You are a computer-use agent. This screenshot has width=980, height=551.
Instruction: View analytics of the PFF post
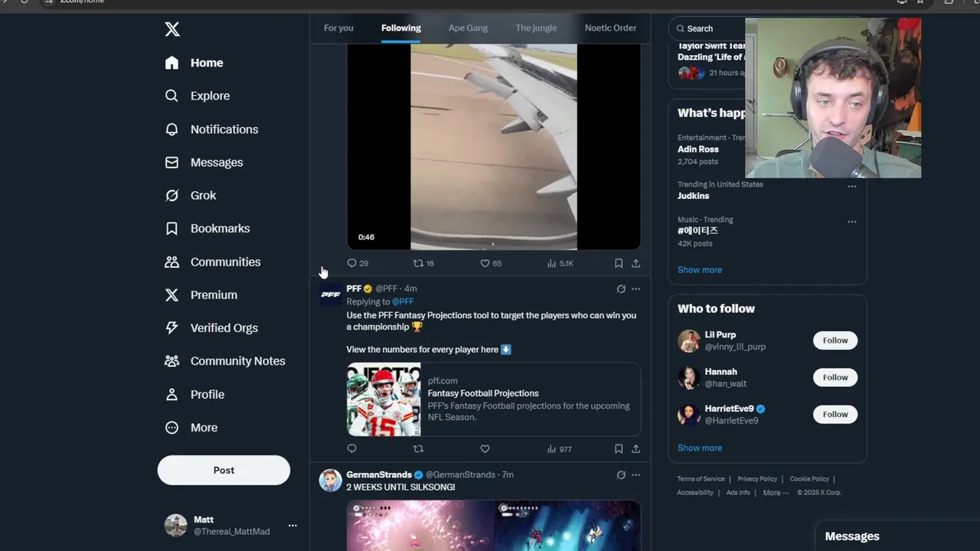(560, 449)
